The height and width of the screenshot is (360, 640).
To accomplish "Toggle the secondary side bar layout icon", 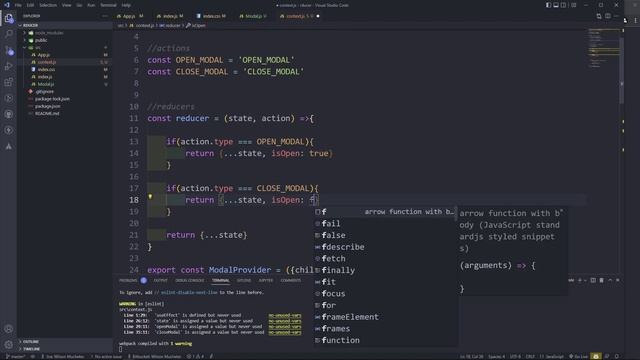I will (x=563, y=5).
